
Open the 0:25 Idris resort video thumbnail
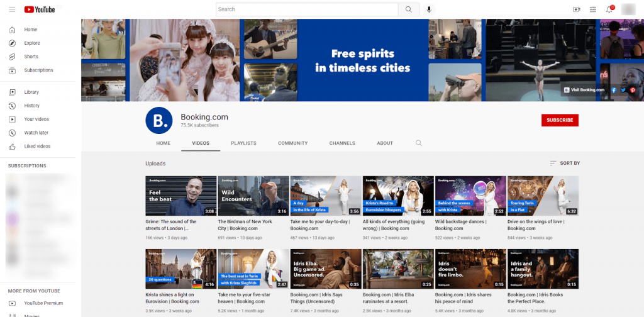[x=398, y=269]
